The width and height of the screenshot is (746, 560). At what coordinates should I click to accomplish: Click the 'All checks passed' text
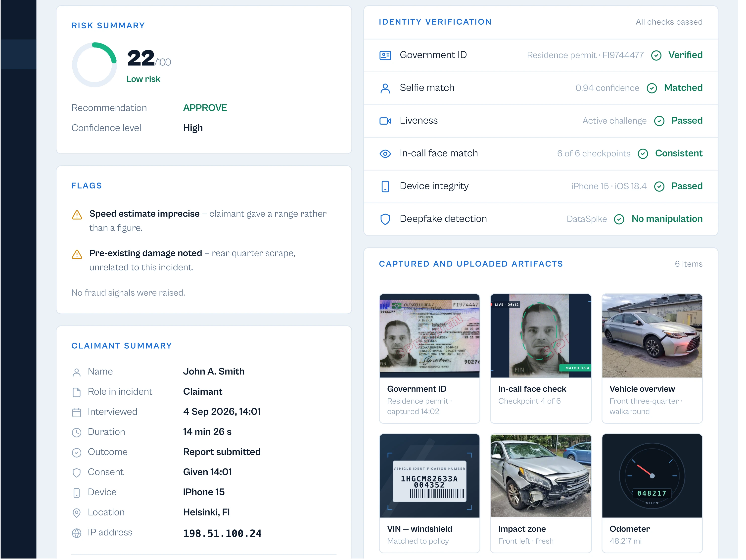click(x=669, y=22)
